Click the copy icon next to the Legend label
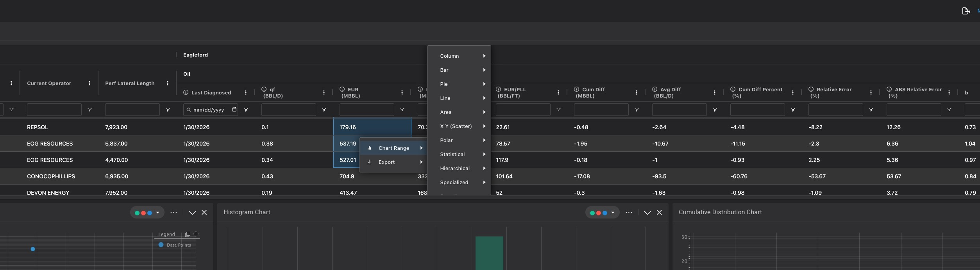This screenshot has width=980, height=270. click(188, 234)
